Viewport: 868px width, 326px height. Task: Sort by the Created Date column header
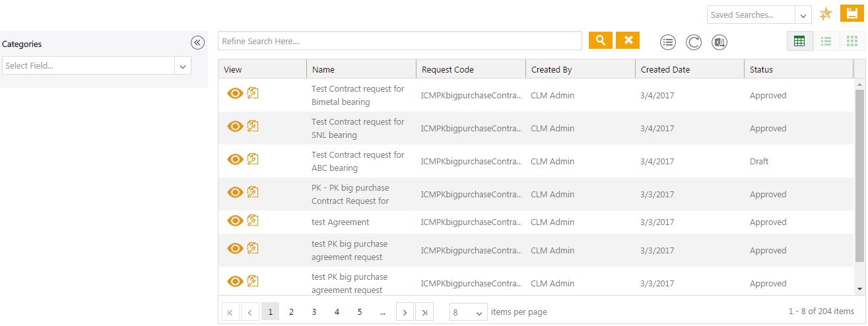click(665, 69)
